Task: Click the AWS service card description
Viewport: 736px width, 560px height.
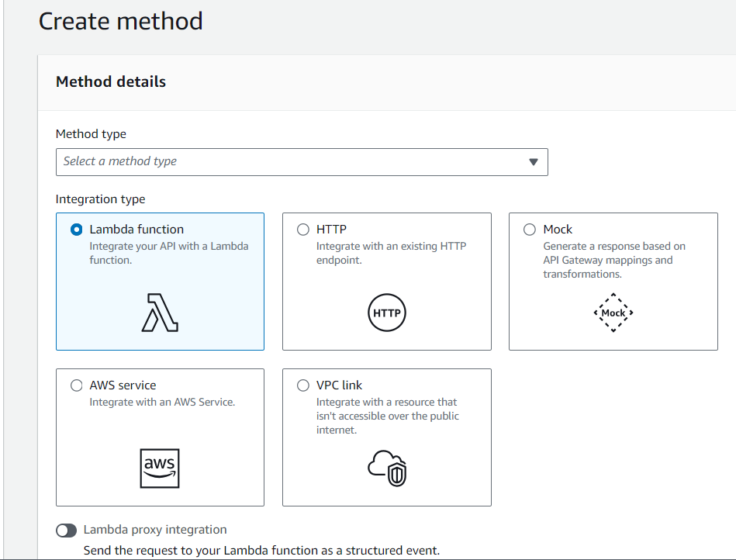Action: (x=162, y=402)
